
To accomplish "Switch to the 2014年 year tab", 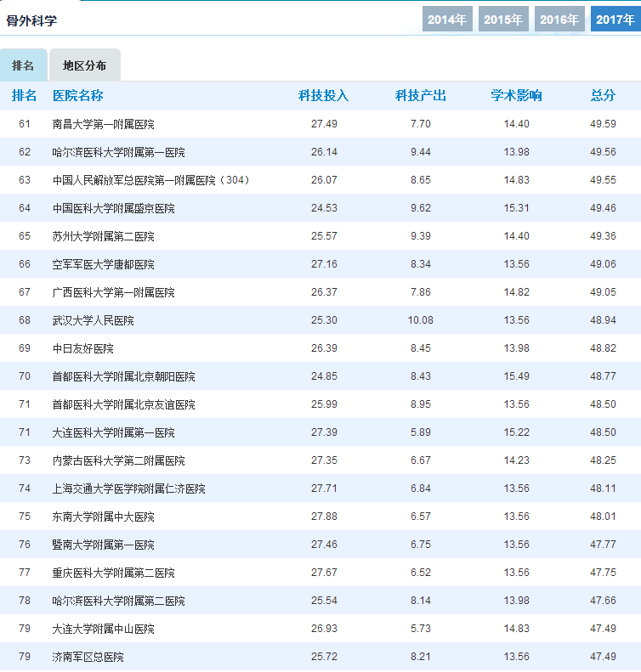I will pos(447,19).
